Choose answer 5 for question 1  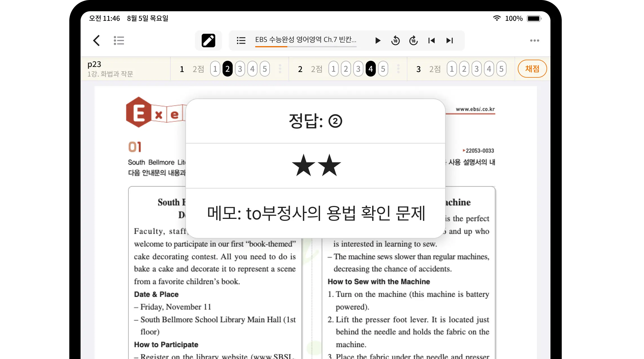coord(265,69)
